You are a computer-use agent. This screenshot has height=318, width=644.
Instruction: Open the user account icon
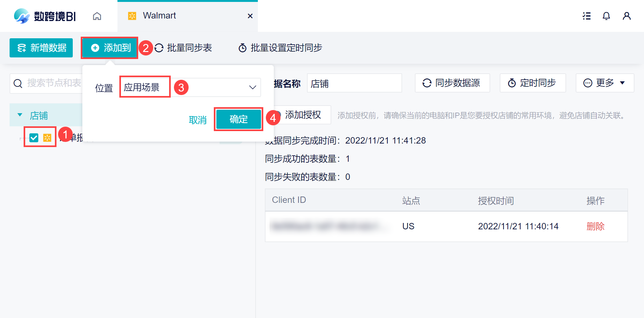(x=627, y=16)
